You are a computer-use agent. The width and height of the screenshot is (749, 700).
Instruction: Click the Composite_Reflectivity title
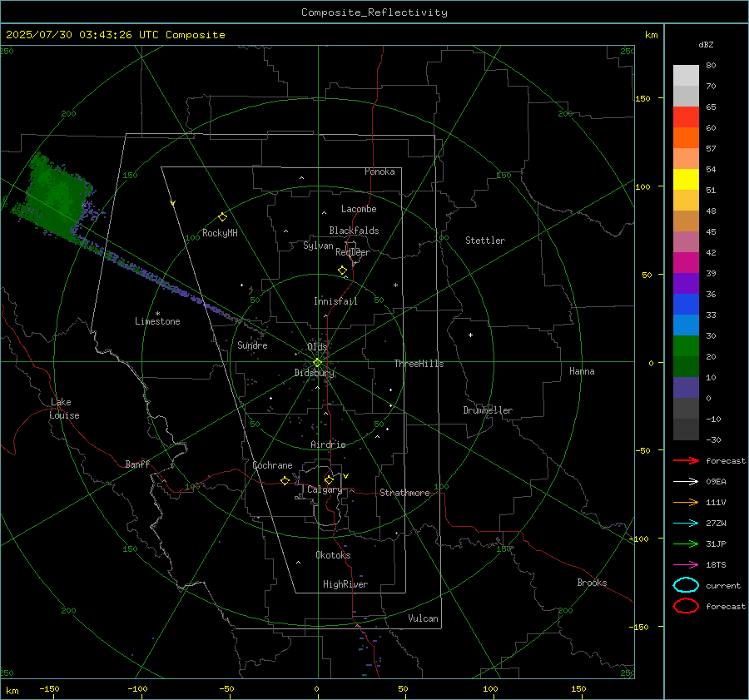coord(374,12)
